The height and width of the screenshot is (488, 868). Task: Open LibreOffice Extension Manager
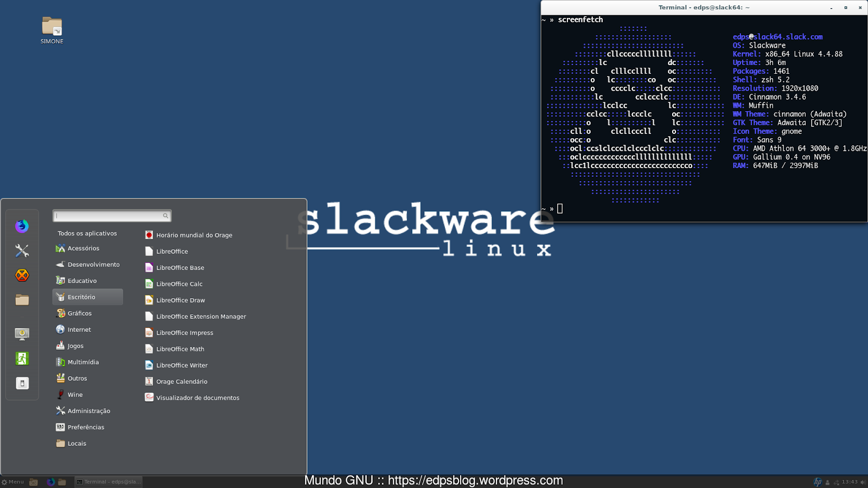pos(195,317)
